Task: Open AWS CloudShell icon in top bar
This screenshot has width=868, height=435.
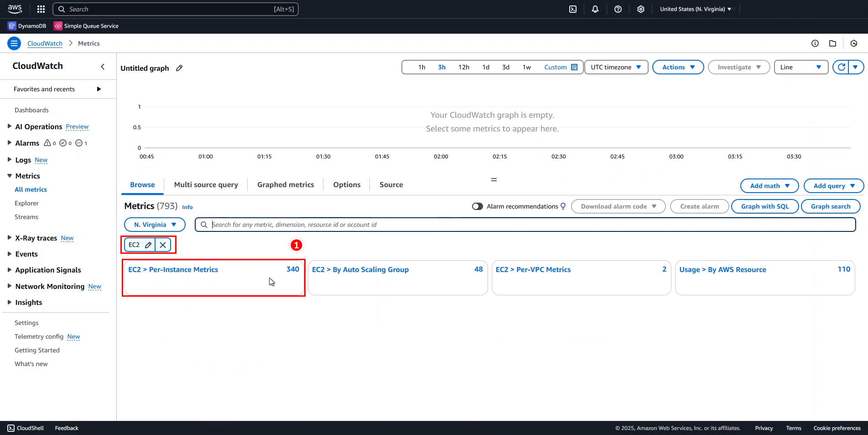Action: pyautogui.click(x=573, y=9)
